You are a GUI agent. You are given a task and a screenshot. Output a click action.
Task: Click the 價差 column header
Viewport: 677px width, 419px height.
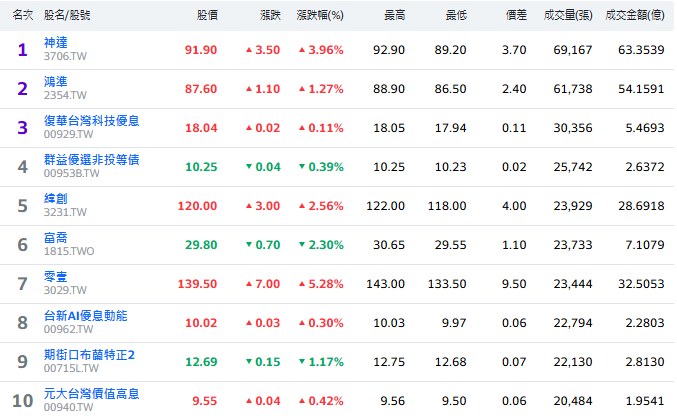[516, 15]
